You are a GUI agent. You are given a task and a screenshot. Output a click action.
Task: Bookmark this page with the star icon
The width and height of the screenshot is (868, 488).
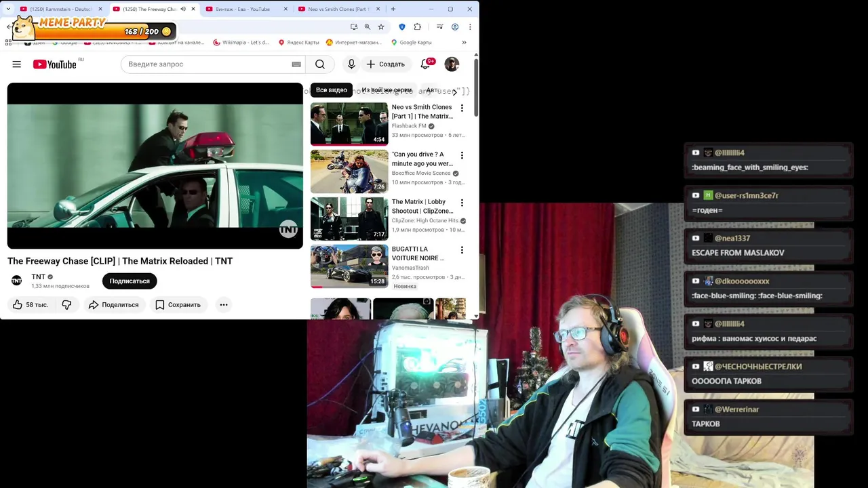pyautogui.click(x=381, y=27)
